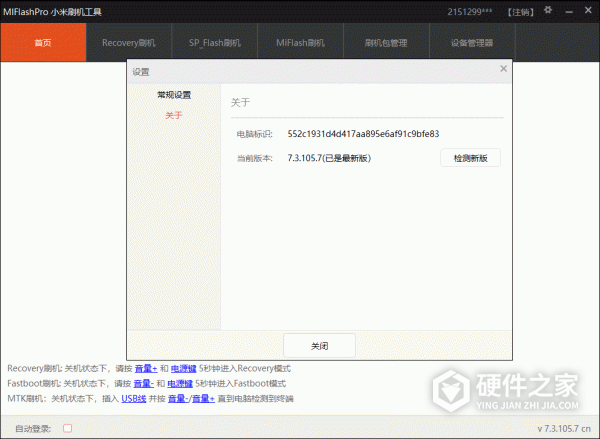Viewport: 600px width, 439px height.
Task: Click the 电源键 link in Fastboot刷机 line
Action: pos(180,384)
